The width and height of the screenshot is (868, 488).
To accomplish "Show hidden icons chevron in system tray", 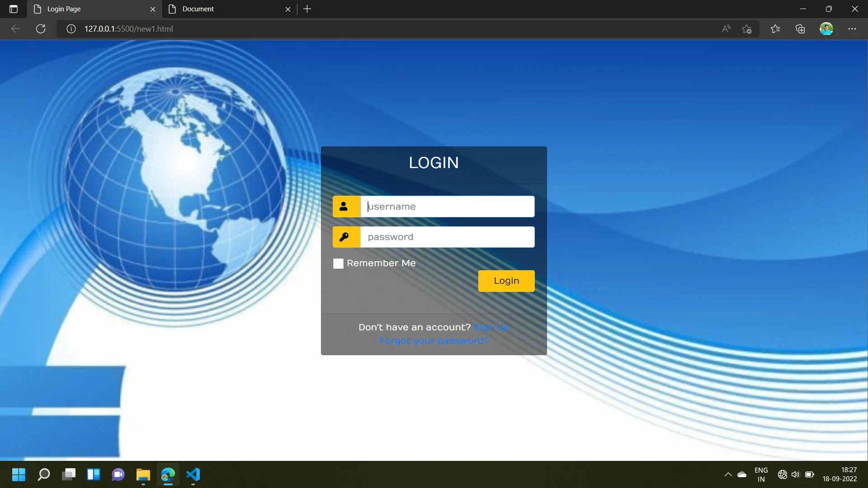I will [728, 474].
